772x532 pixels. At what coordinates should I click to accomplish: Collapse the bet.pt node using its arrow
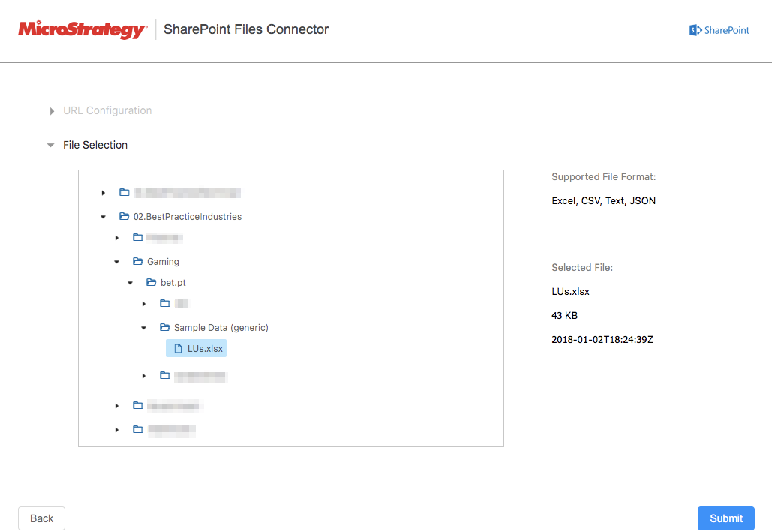[x=130, y=282]
